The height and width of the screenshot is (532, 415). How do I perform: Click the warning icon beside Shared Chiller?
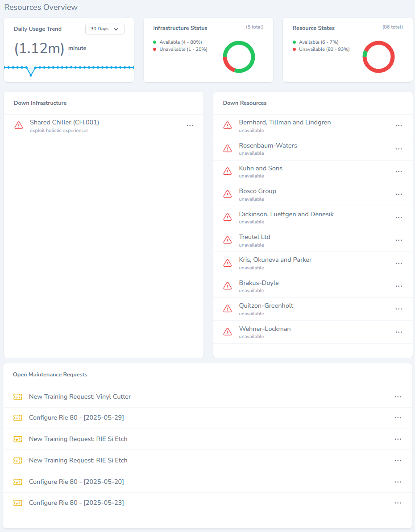19,125
